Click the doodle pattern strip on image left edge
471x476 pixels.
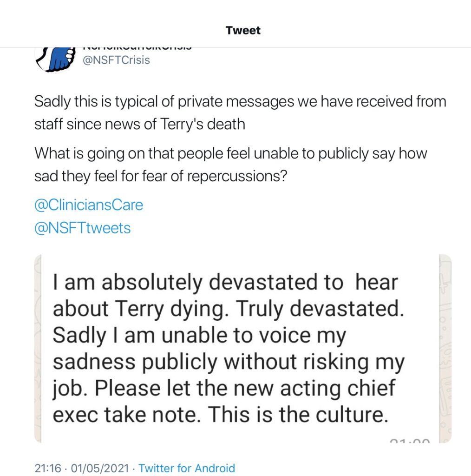38,349
